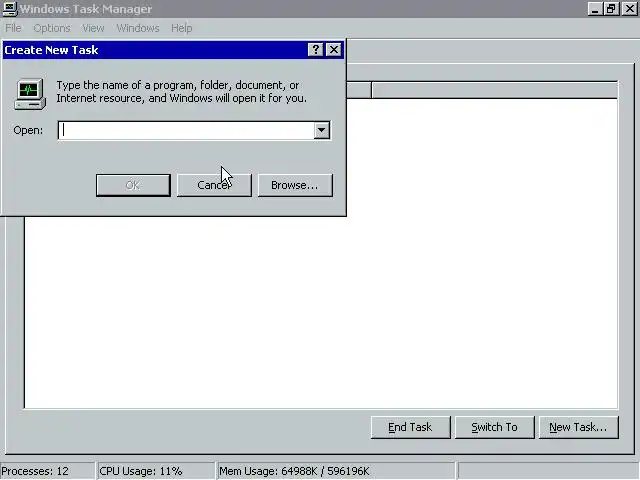This screenshot has height=480, width=640.
Task: Click the Task Manager icon in title bar
Action: click(10, 9)
